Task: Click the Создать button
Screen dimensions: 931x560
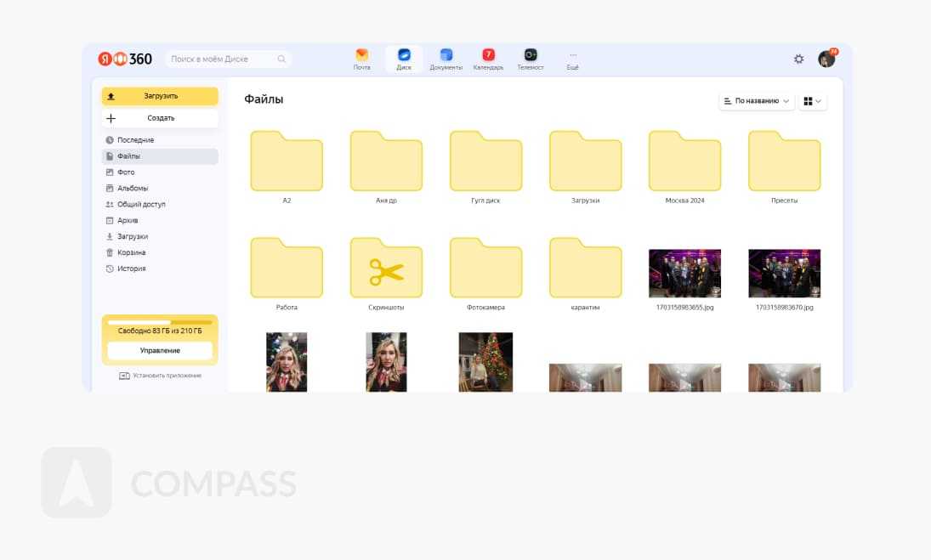Action: pyautogui.click(x=160, y=118)
